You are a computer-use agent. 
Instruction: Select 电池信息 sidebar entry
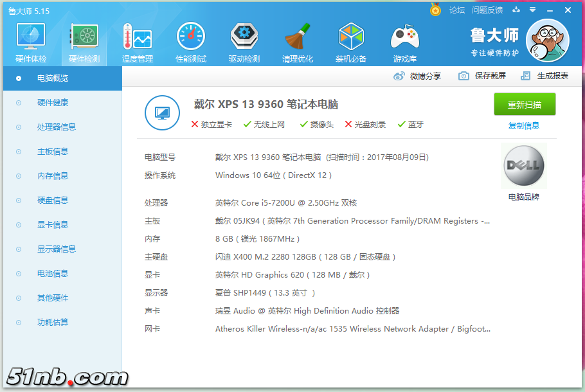point(53,274)
